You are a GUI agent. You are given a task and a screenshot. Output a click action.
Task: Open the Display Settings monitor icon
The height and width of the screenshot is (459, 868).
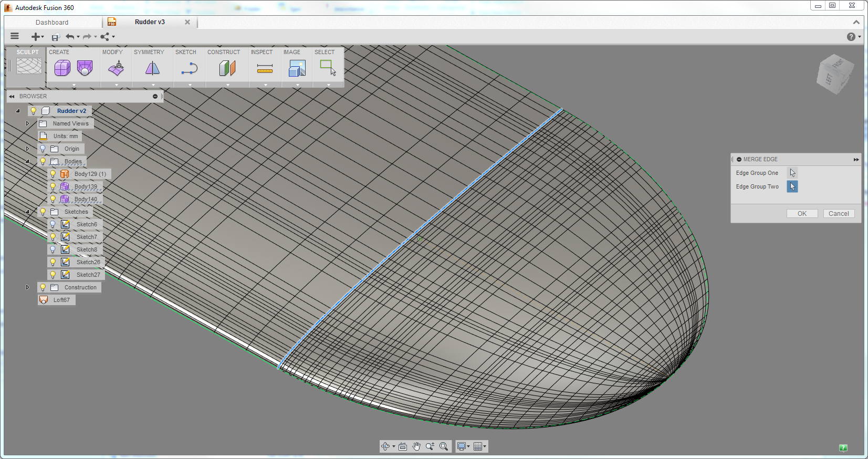(x=462, y=446)
